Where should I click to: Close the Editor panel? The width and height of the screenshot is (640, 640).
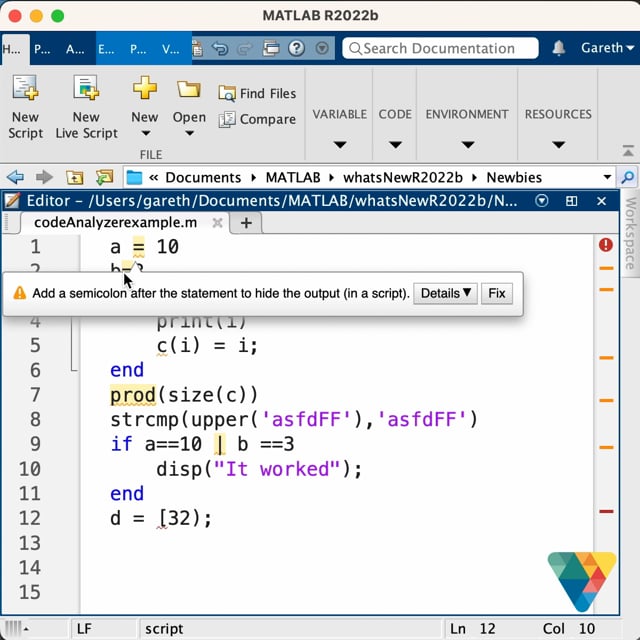coord(601,201)
